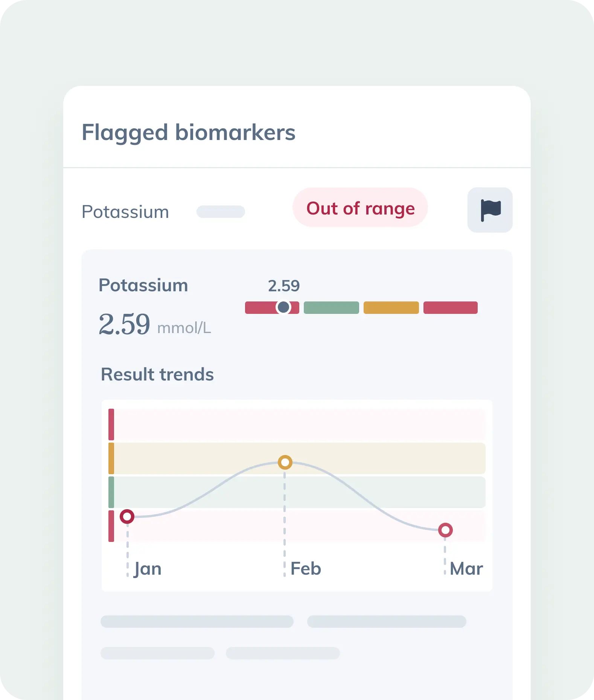Click the "Result trends" heading
The height and width of the screenshot is (700, 594).
pos(157,374)
